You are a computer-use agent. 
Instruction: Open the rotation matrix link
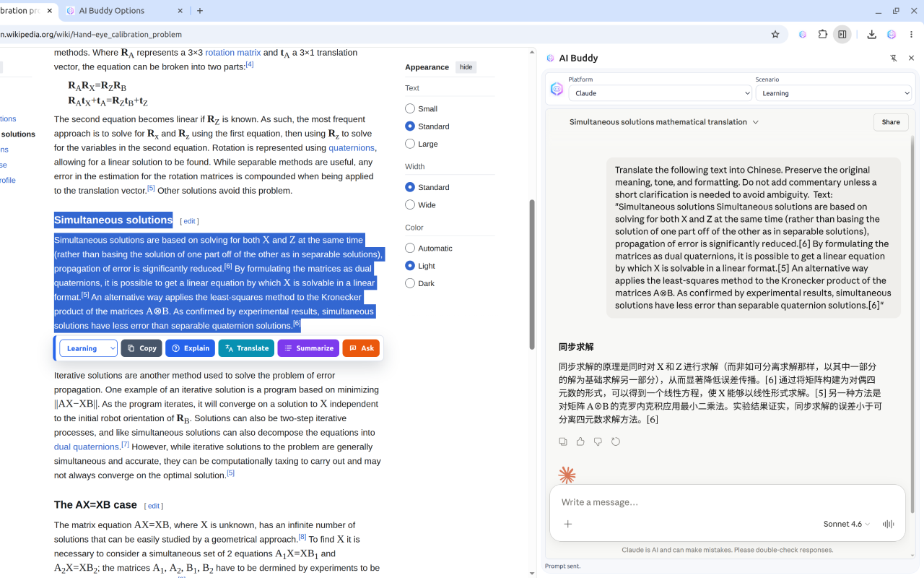pos(233,53)
